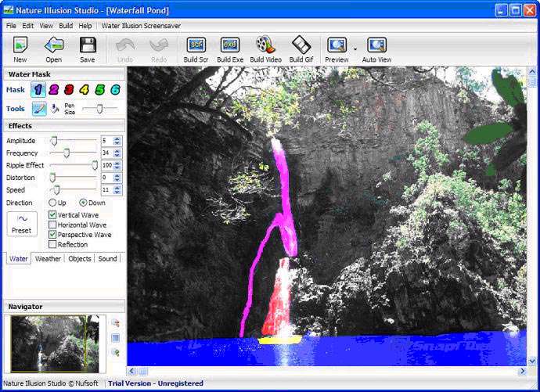
Task: Switch to the Water tab
Action: (19, 259)
